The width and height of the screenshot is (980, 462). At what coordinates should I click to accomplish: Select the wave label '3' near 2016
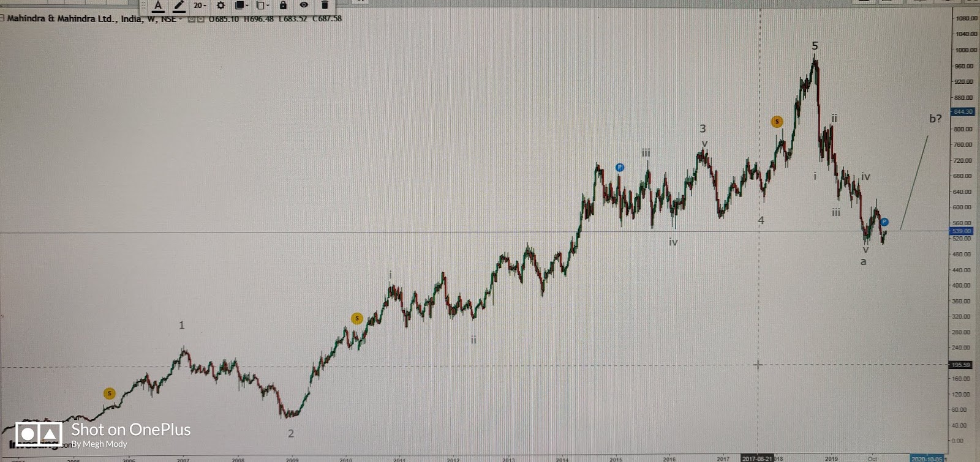[x=703, y=129]
